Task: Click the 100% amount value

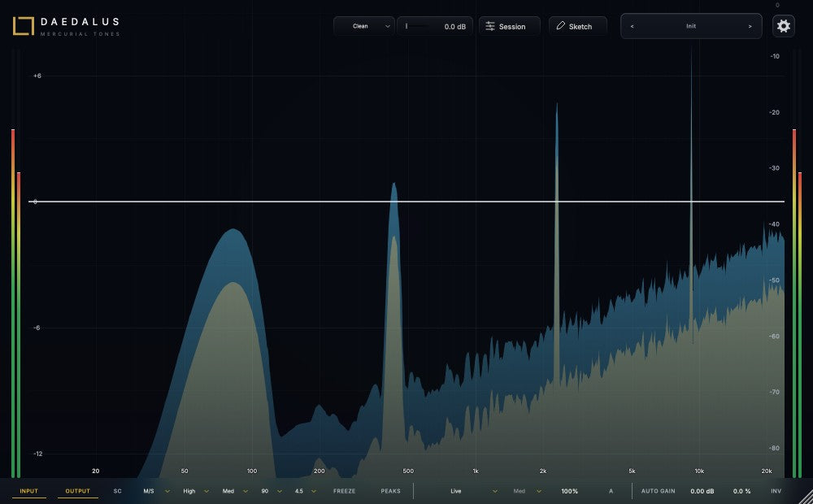Action: pyautogui.click(x=569, y=491)
